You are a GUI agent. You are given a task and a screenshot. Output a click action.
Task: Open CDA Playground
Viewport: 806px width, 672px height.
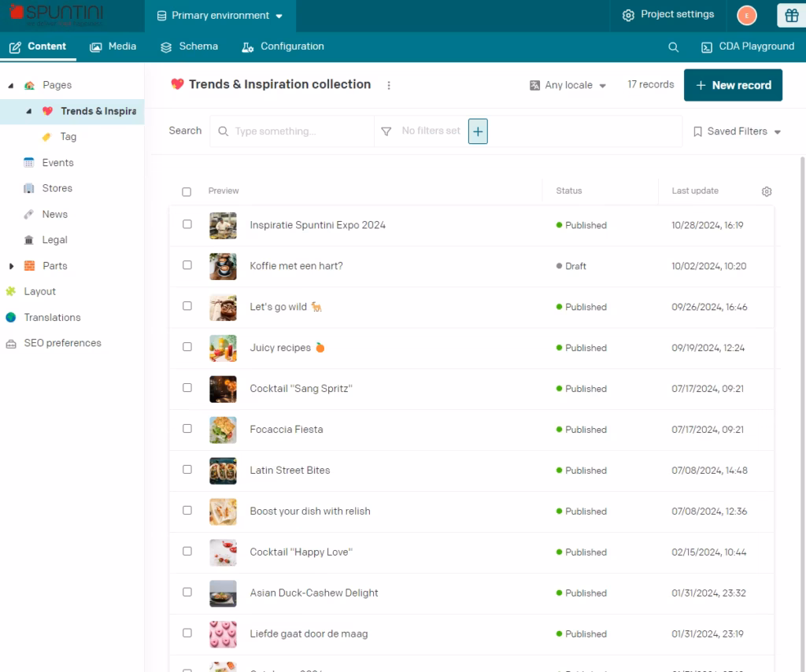tap(747, 46)
